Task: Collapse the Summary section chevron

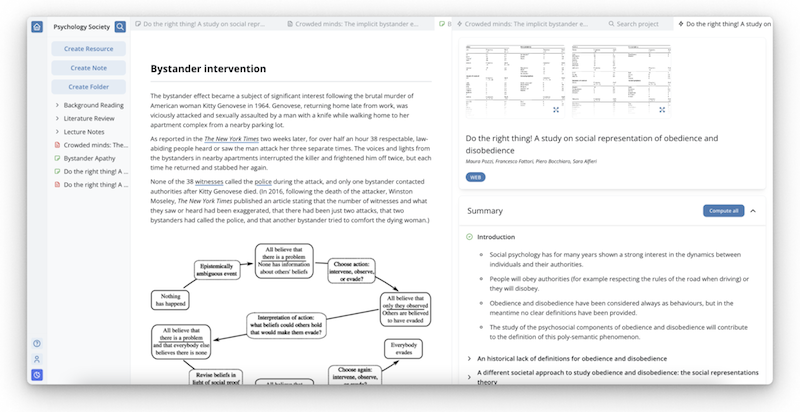Action: [753, 211]
